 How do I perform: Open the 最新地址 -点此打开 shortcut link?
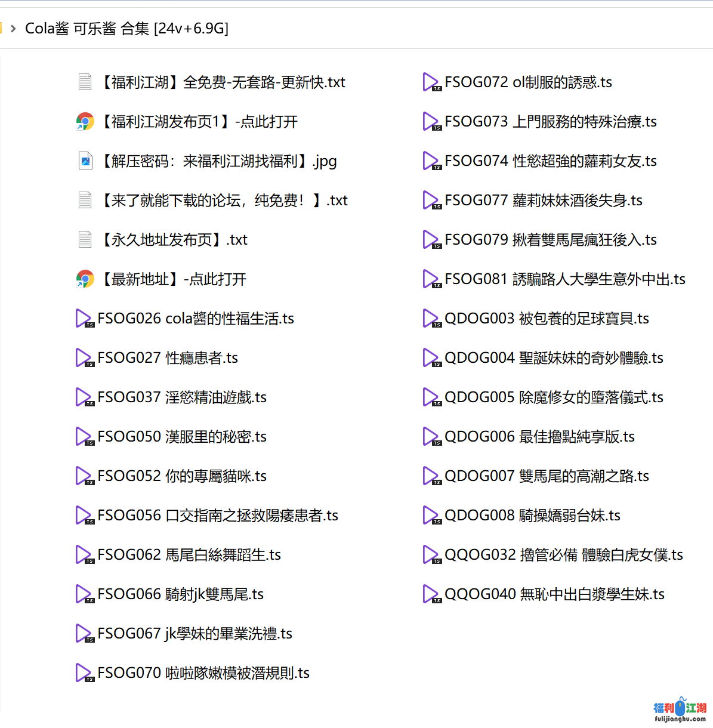point(172,279)
